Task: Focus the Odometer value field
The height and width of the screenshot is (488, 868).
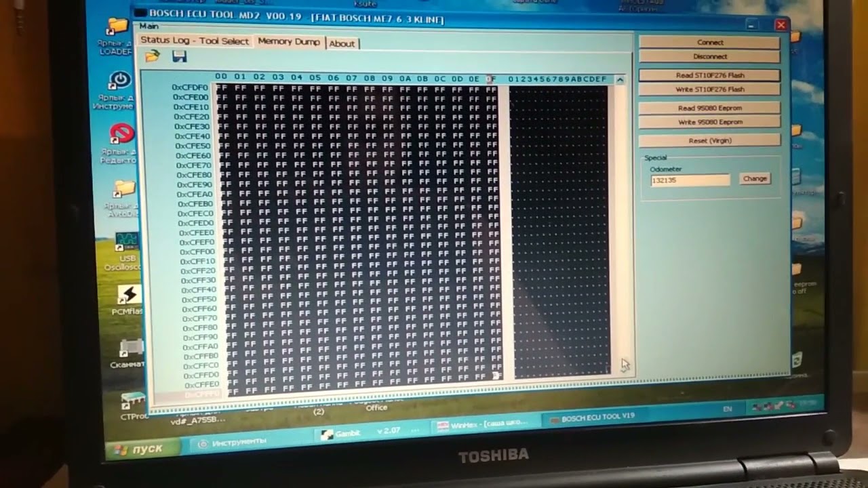Action: click(690, 180)
